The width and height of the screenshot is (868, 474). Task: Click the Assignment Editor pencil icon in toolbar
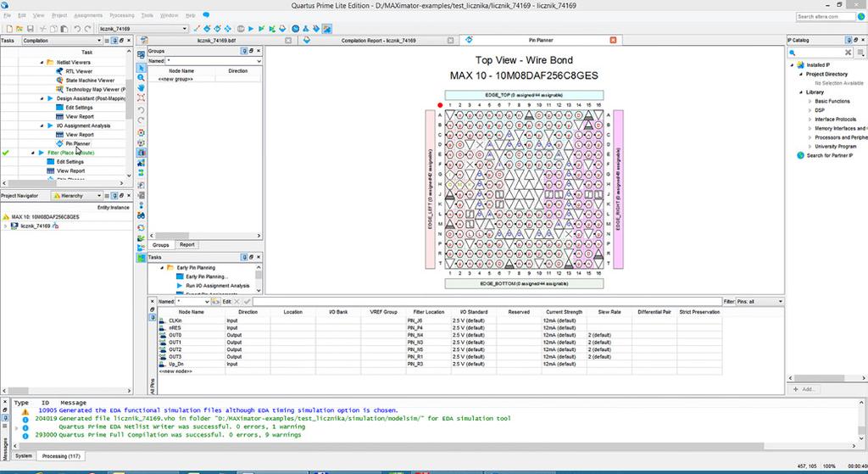coord(197,29)
